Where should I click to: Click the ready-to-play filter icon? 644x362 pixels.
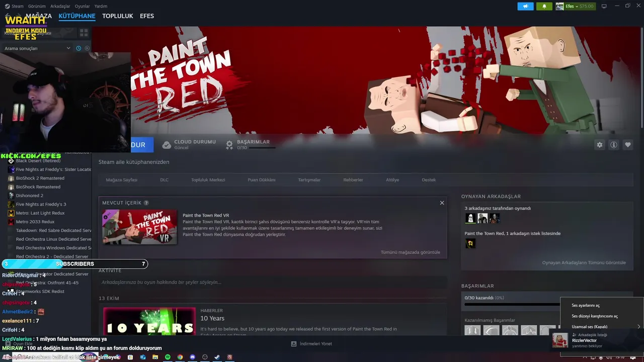coord(87,48)
